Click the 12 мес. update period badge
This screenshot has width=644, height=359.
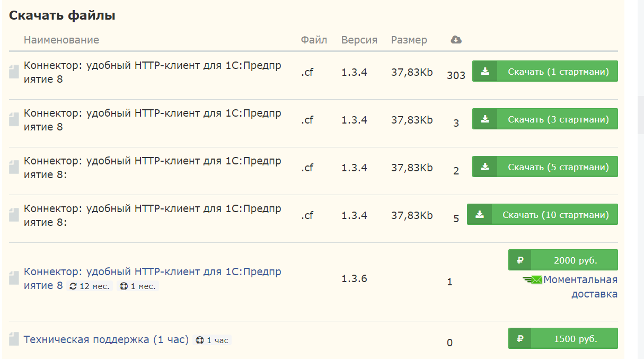90,286
